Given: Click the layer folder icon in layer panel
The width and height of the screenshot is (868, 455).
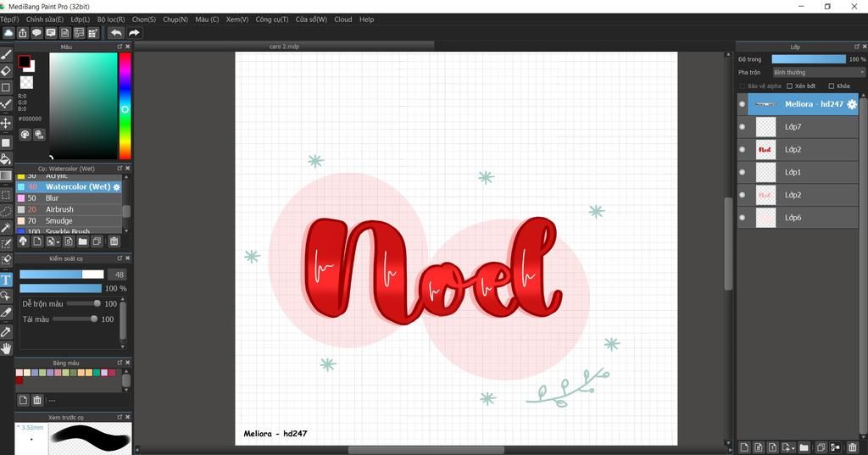Looking at the screenshot, I should point(804,447).
